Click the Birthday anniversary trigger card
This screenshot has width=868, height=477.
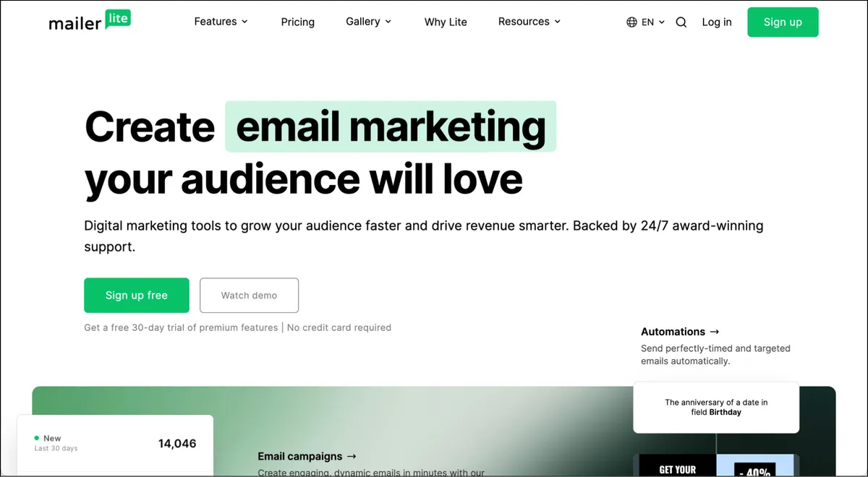(716, 408)
